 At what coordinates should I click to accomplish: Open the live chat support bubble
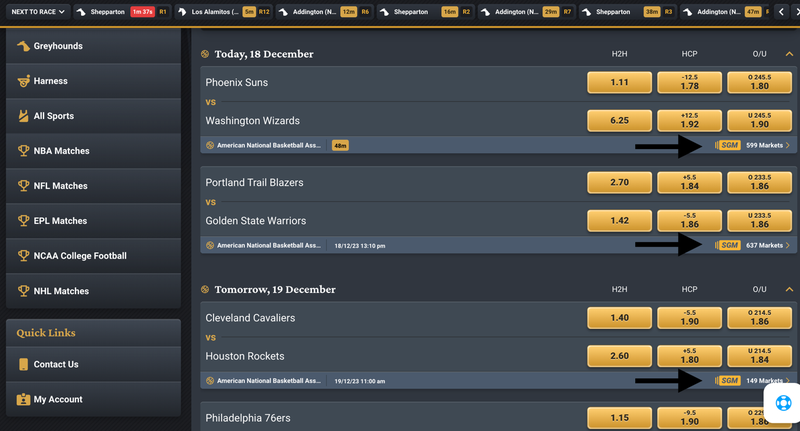point(783,403)
